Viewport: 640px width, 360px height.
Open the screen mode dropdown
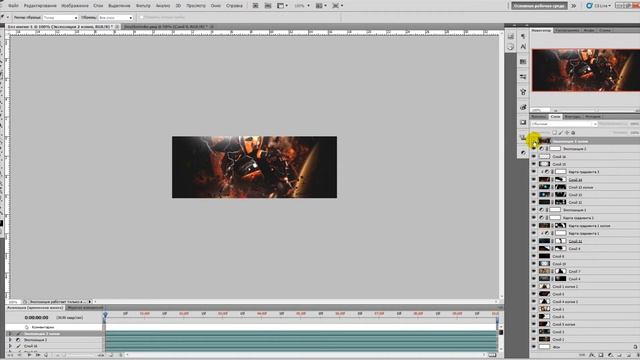click(337, 6)
